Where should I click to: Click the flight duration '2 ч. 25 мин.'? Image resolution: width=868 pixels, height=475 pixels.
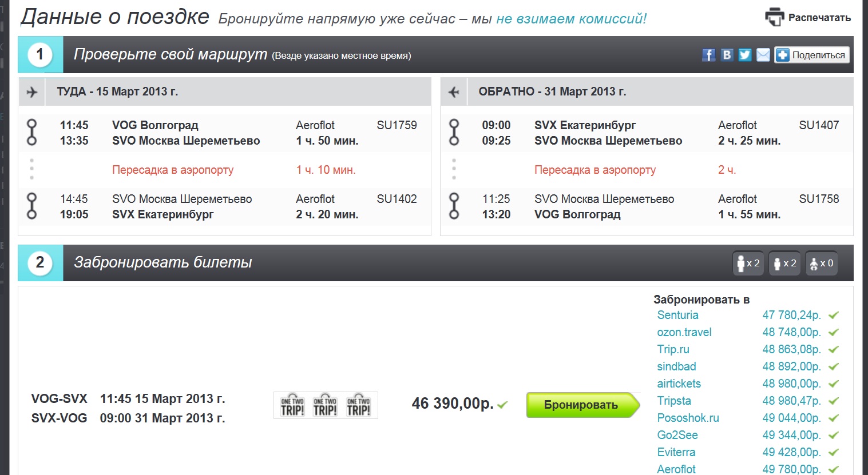(x=750, y=141)
